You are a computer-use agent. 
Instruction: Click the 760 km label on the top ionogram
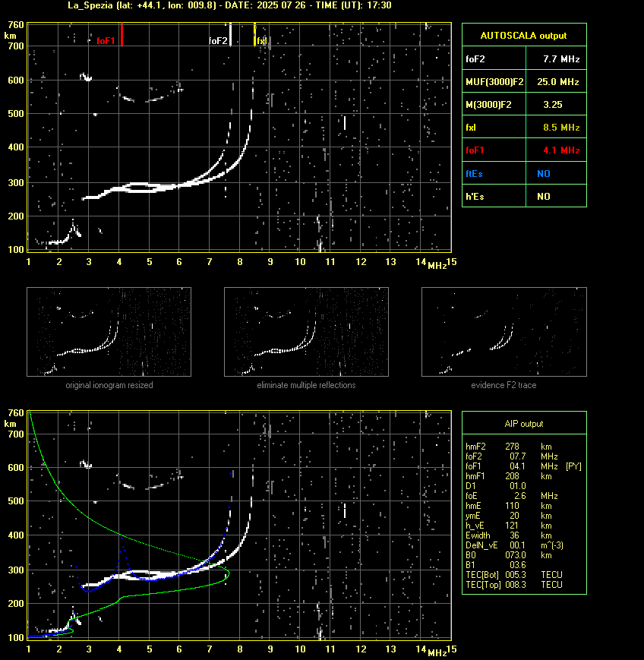pyautogui.click(x=16, y=25)
